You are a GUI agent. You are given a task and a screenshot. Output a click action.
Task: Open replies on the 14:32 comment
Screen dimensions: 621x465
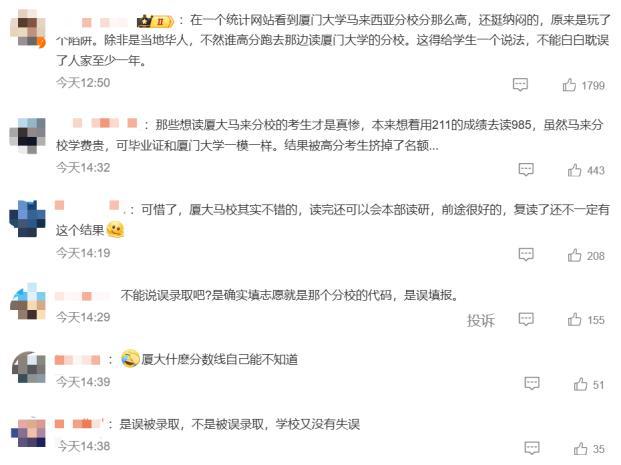point(526,170)
